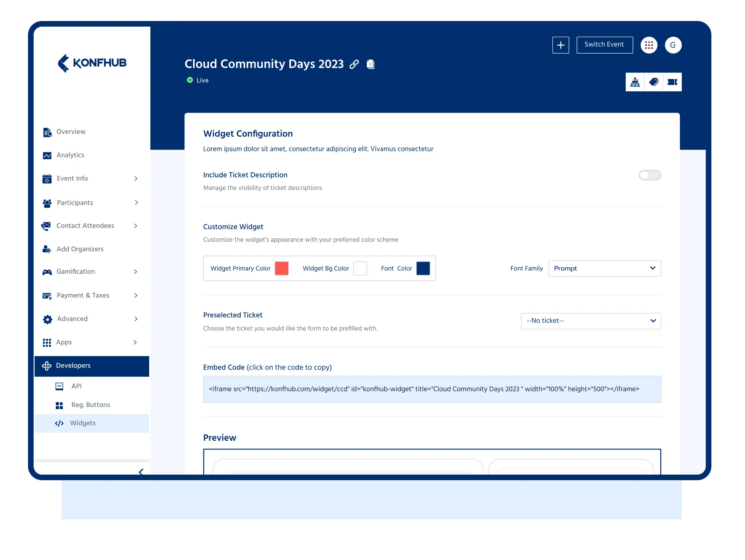The image size is (745, 560).
Task: Select the Developers menu item
Action: click(x=92, y=366)
